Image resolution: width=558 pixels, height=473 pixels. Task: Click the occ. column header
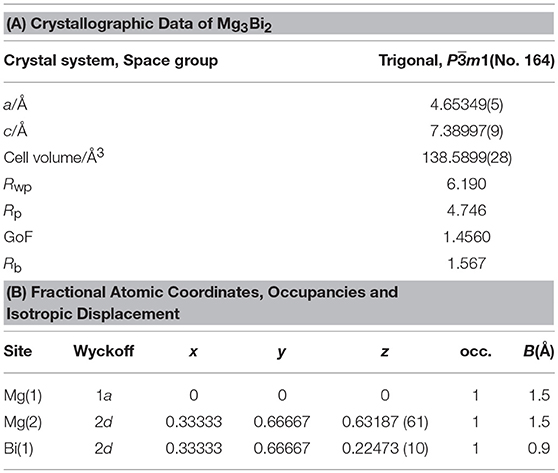(x=475, y=352)
